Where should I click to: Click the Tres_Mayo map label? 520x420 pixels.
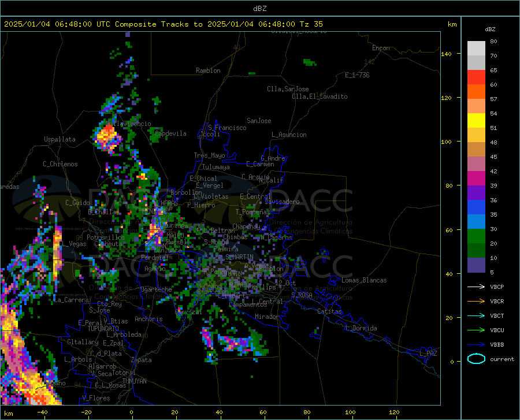point(209,155)
